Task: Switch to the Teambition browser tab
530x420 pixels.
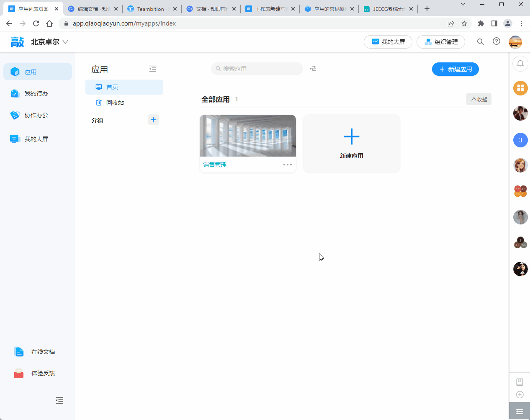Action: [x=151, y=8]
